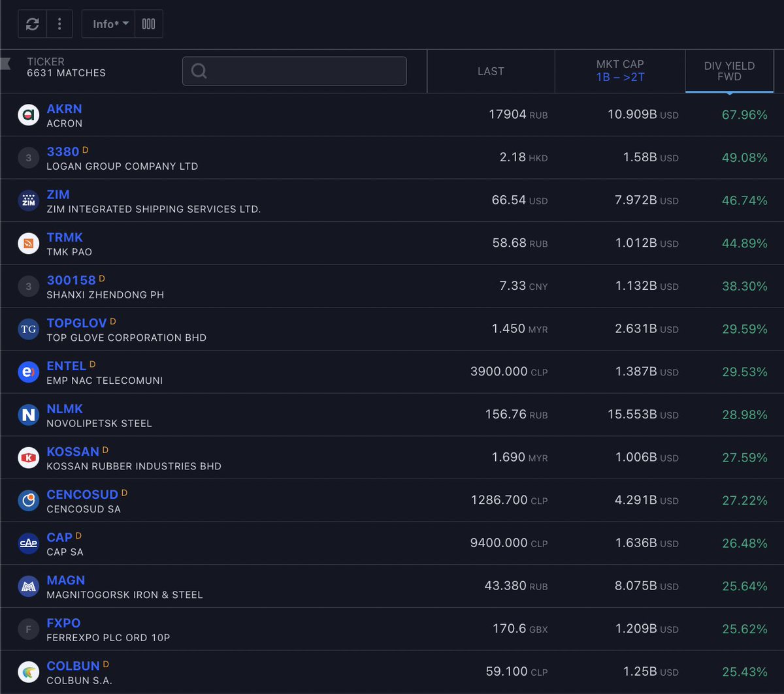The image size is (784, 694).
Task: Click ZIM last price 66.54 USD
Action: (519, 200)
